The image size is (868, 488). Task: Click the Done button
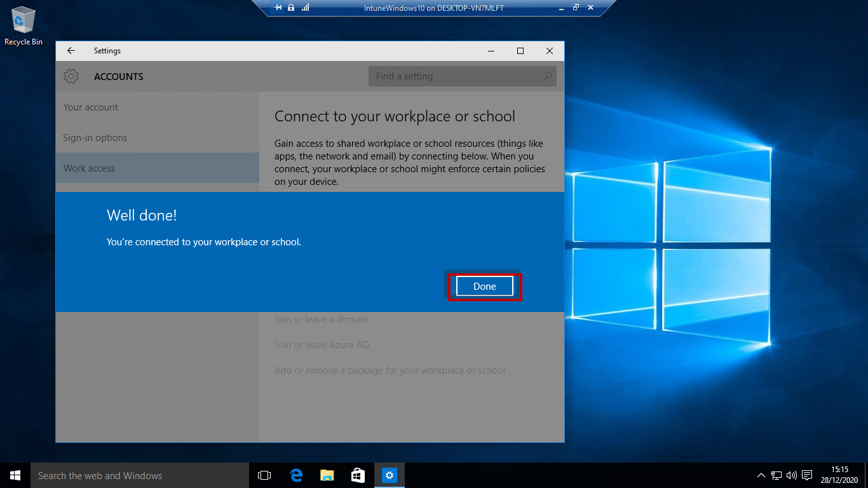pyautogui.click(x=484, y=286)
